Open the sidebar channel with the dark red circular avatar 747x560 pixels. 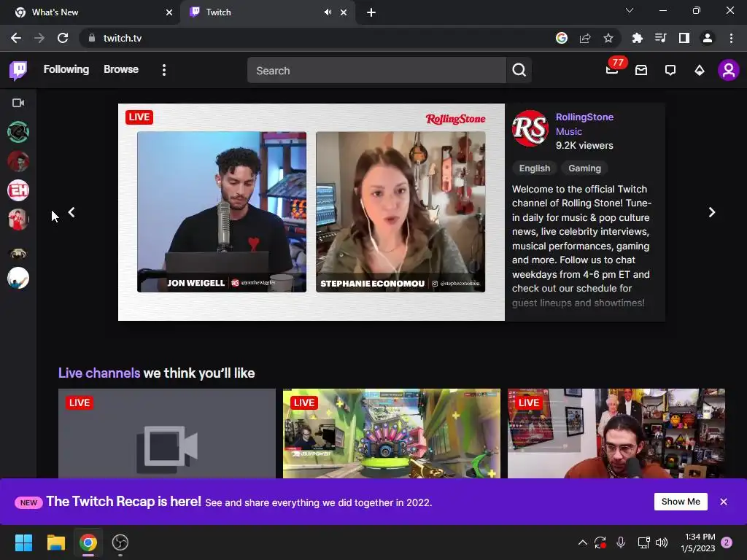(18, 161)
